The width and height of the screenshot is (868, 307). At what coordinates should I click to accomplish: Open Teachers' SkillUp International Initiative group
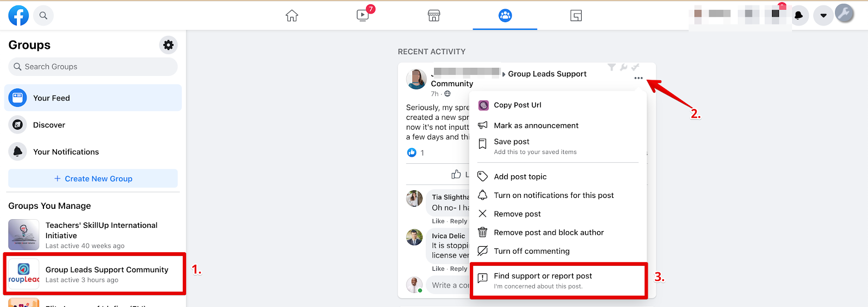[93, 235]
